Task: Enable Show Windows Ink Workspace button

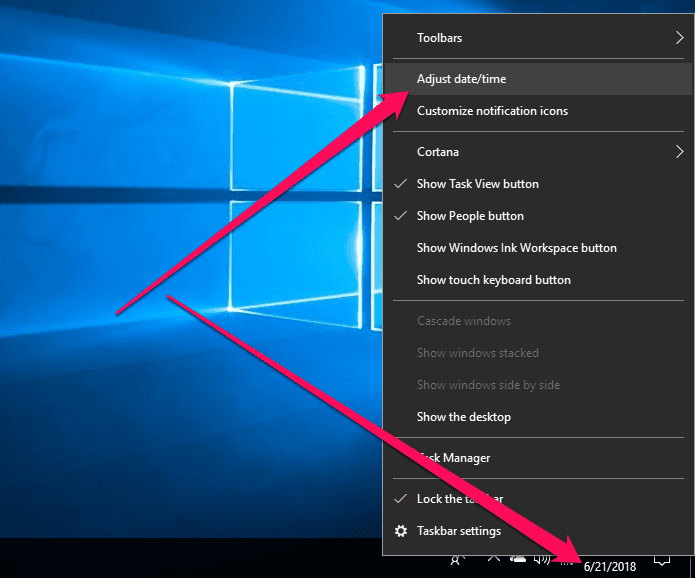Action: tap(538, 248)
